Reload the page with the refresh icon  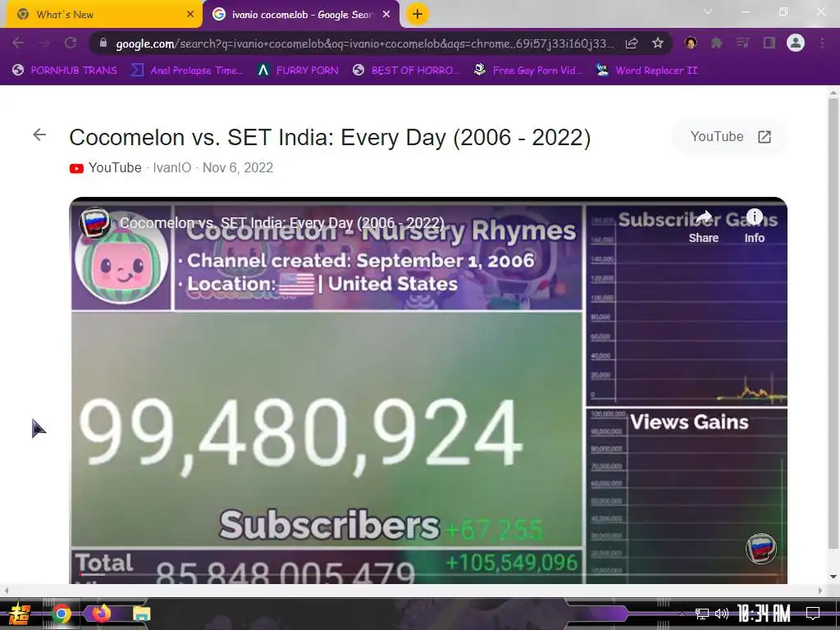pyautogui.click(x=71, y=43)
